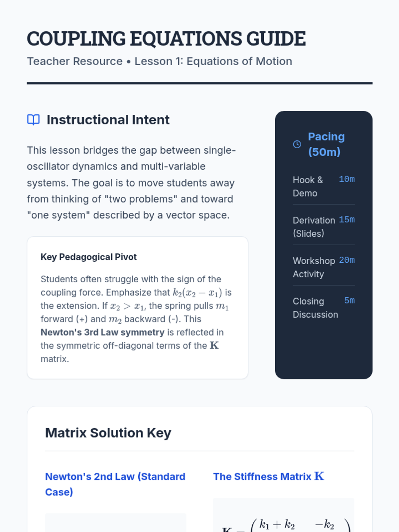Click the clock icon next to Pacing
This screenshot has height=532, width=399.
(297, 144)
